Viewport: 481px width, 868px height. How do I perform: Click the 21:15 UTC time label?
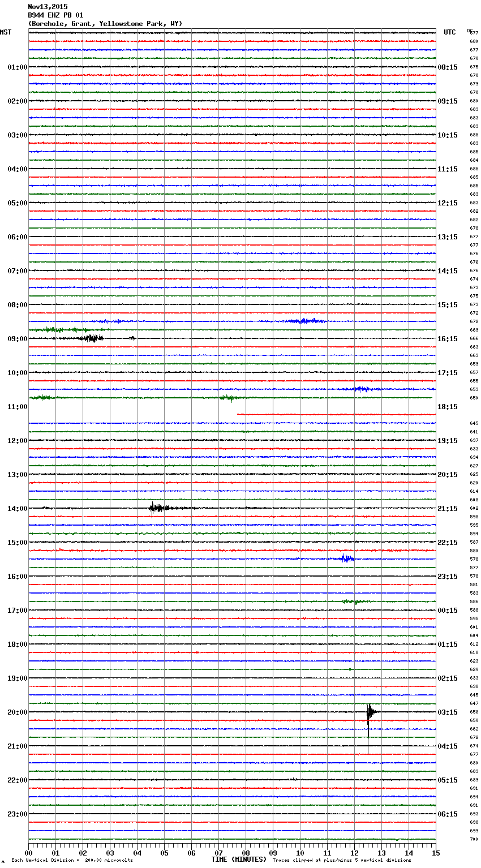[x=448, y=509]
